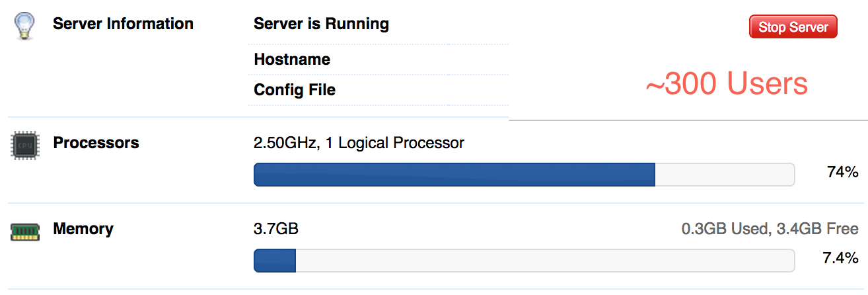Click the Server is Running status text
Image resolution: width=868 pixels, height=295 pixels.
point(321,24)
